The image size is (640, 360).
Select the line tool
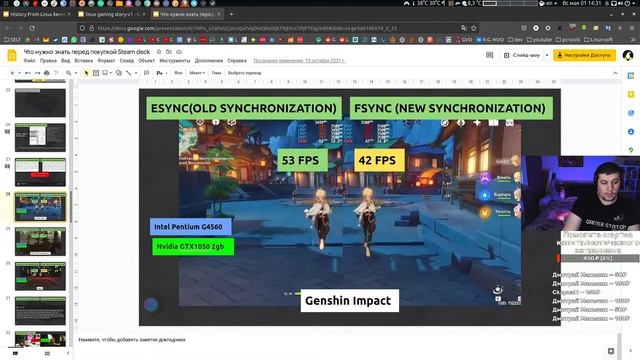(129, 73)
